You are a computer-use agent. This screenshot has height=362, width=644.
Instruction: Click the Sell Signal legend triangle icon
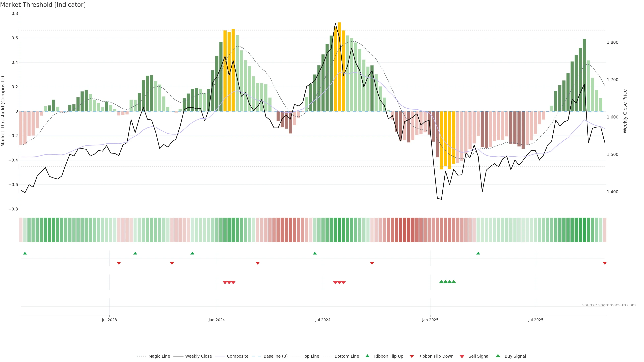coord(462,356)
